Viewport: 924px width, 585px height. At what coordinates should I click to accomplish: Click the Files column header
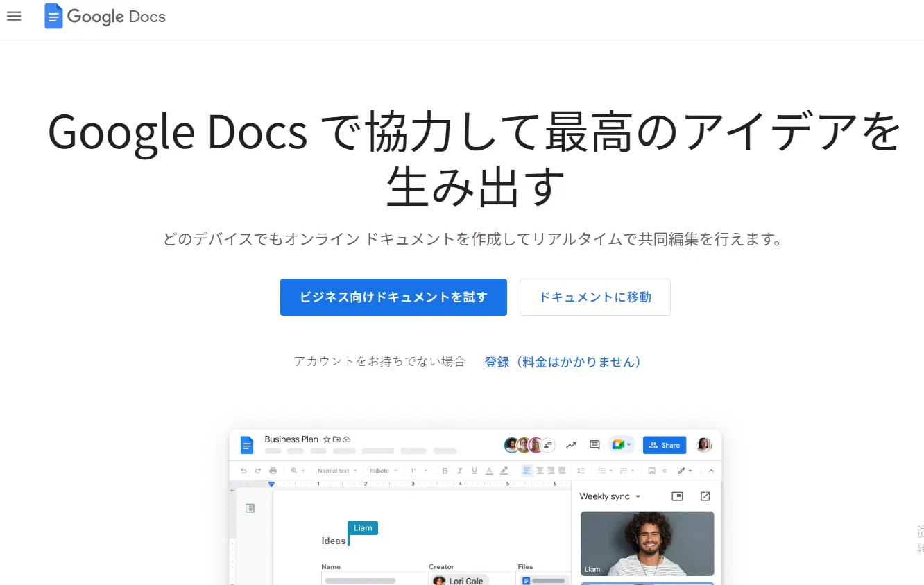[x=525, y=567]
